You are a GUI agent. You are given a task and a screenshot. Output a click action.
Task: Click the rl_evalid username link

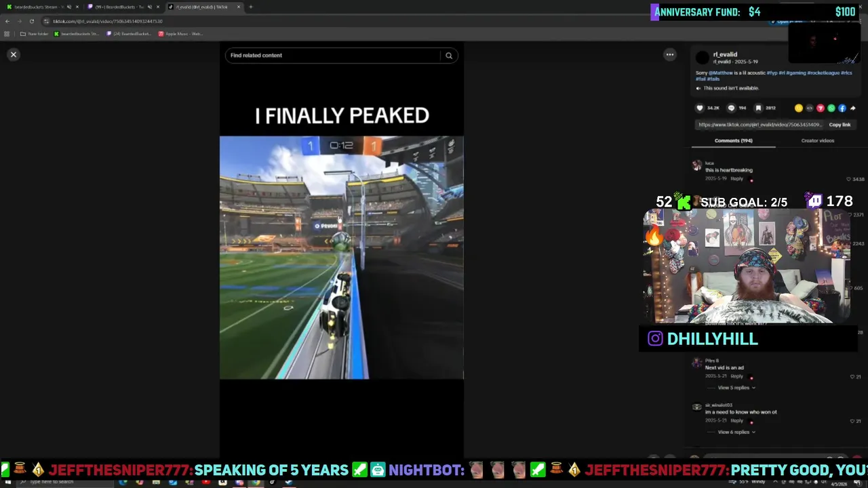(725, 54)
